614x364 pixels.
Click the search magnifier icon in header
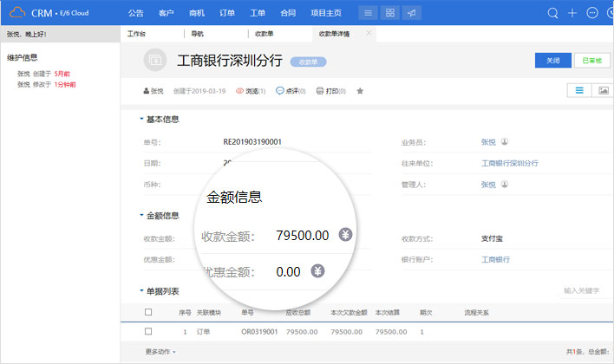coord(553,13)
